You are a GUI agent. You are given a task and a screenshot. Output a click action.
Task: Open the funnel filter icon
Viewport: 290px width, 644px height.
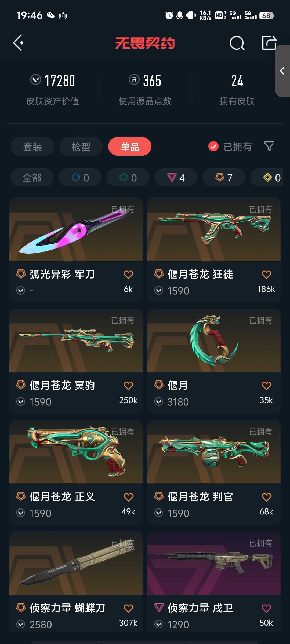tap(269, 147)
